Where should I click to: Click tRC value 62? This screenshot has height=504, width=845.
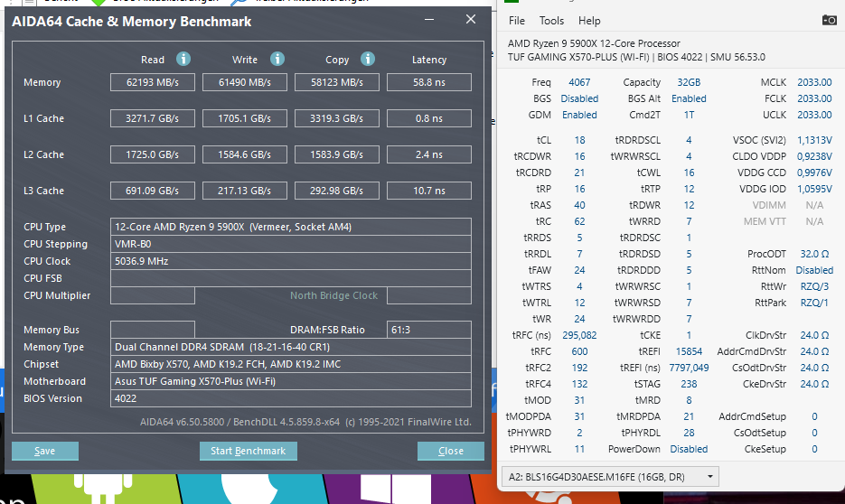point(579,221)
